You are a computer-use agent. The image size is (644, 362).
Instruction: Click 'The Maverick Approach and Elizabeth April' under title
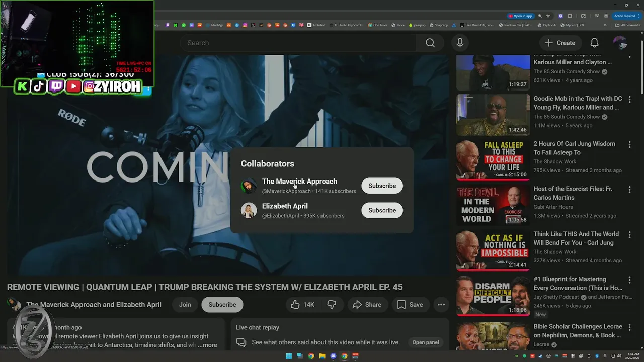94,305
